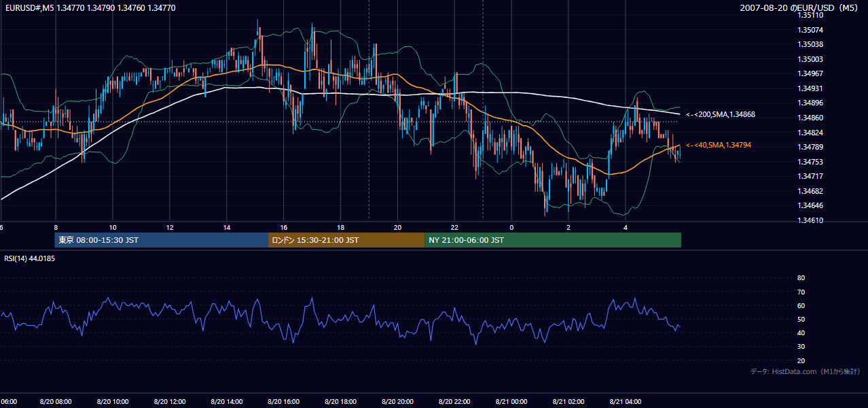
Task: Click RSI scale value 20
Action: point(801,360)
